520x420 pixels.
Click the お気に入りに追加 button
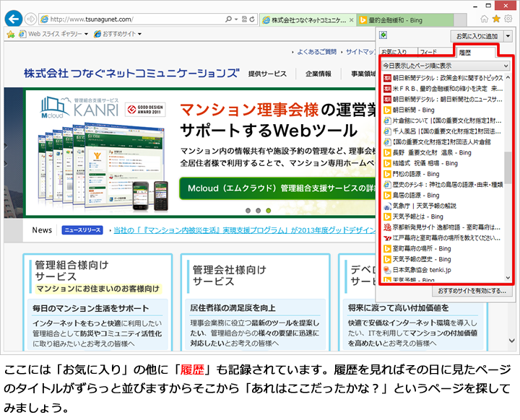[477, 36]
